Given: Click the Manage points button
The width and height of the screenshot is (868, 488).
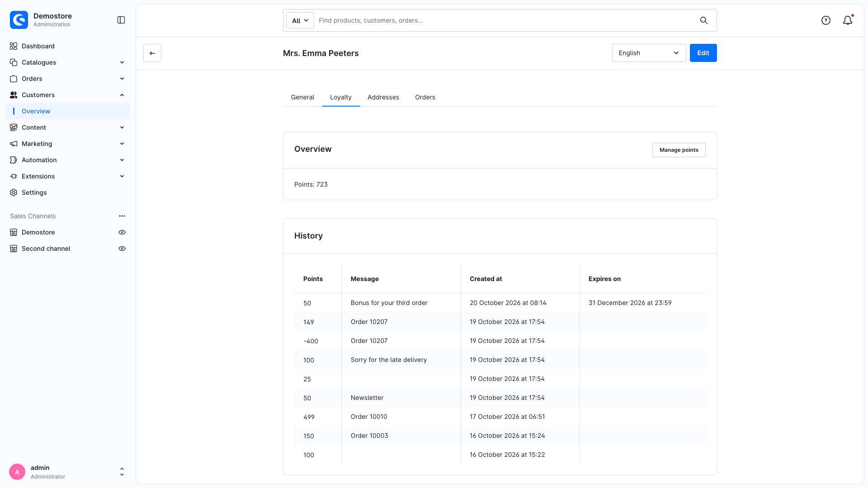Looking at the screenshot, I should 679,150.
